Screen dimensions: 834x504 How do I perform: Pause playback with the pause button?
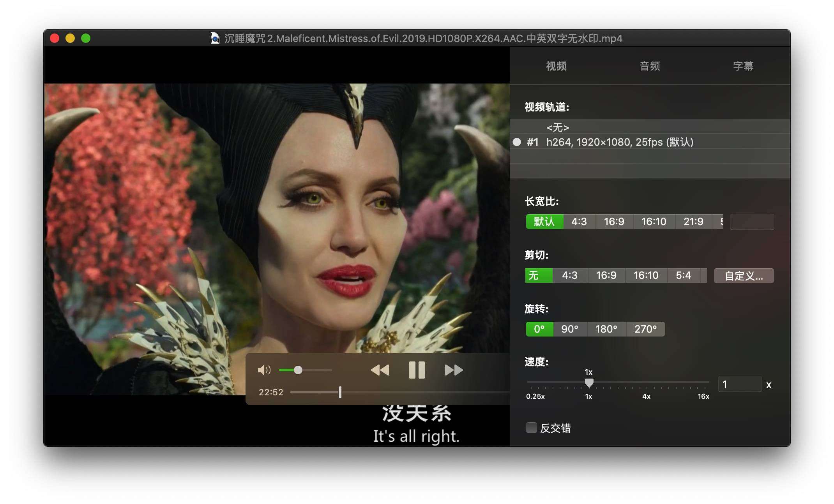[417, 370]
